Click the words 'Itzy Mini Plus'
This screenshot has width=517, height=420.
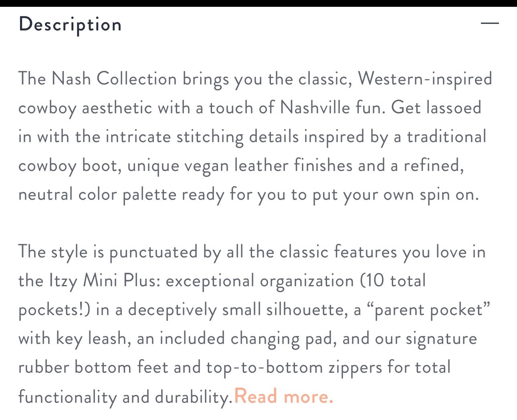(104, 281)
